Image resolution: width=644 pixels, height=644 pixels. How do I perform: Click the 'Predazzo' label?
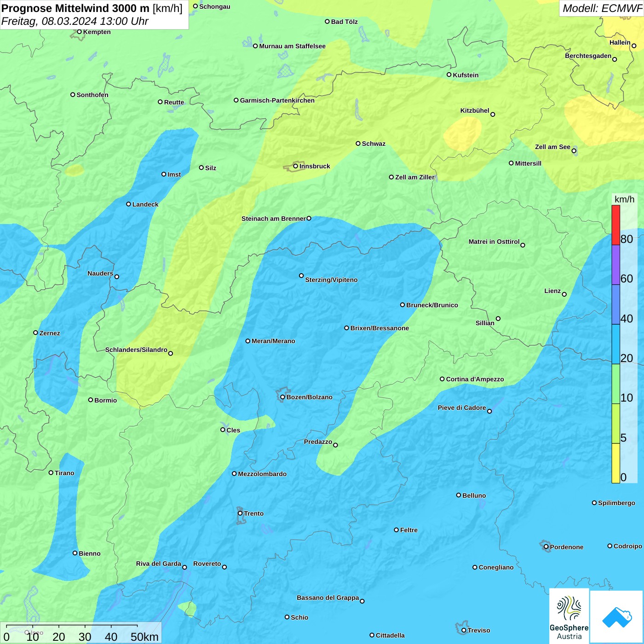click(x=318, y=442)
